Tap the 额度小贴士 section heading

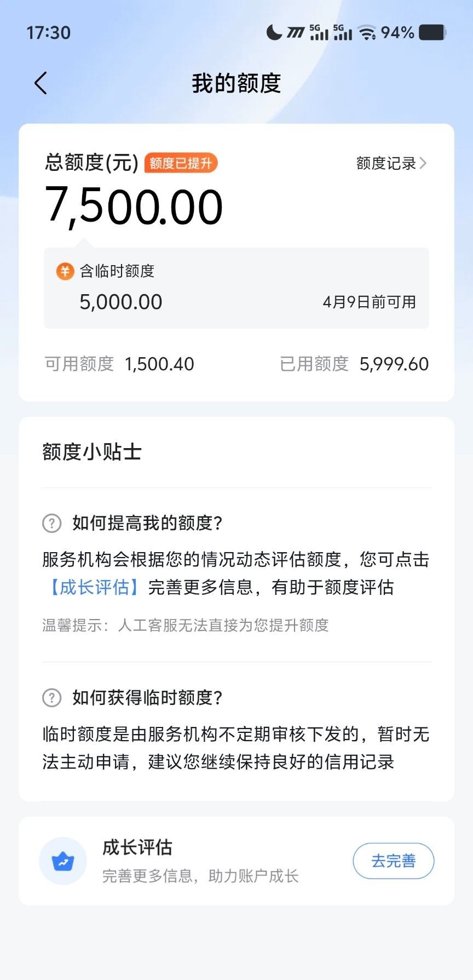pyautogui.click(x=92, y=452)
